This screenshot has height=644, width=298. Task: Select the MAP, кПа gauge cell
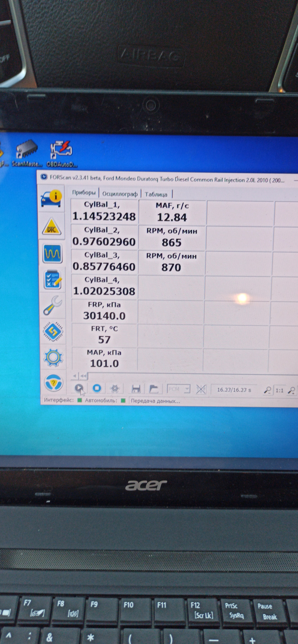pos(104,359)
